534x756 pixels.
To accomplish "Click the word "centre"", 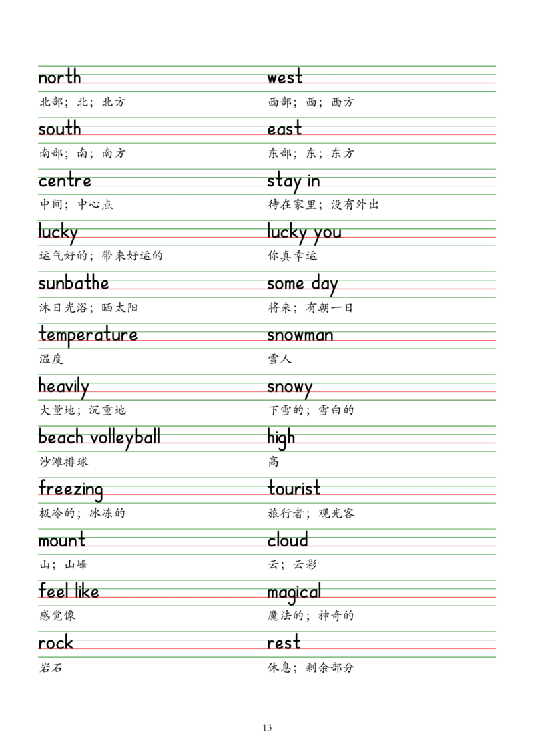I will point(65,181).
